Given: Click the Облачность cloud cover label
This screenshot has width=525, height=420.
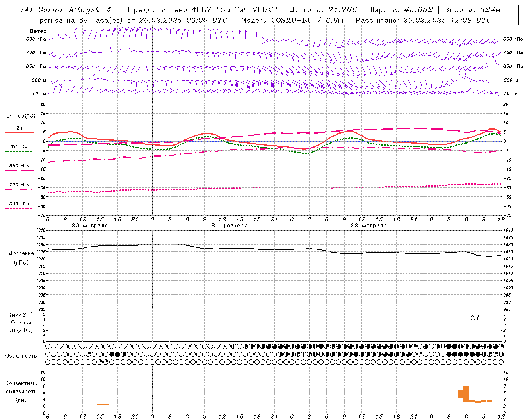Looking at the screenshot, I should pos(21,356).
